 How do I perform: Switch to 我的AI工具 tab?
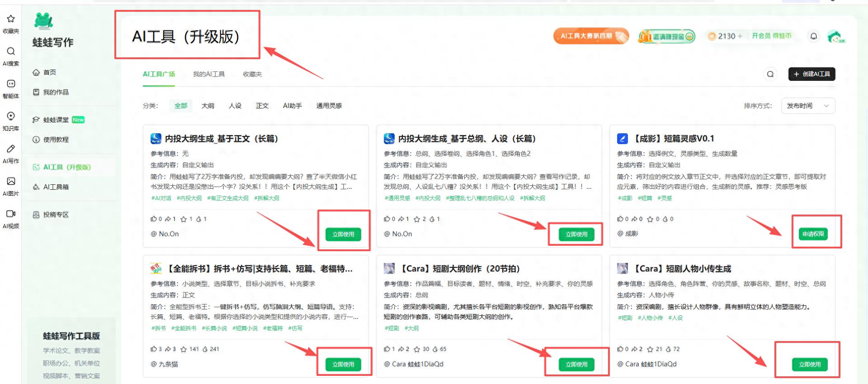(x=209, y=74)
